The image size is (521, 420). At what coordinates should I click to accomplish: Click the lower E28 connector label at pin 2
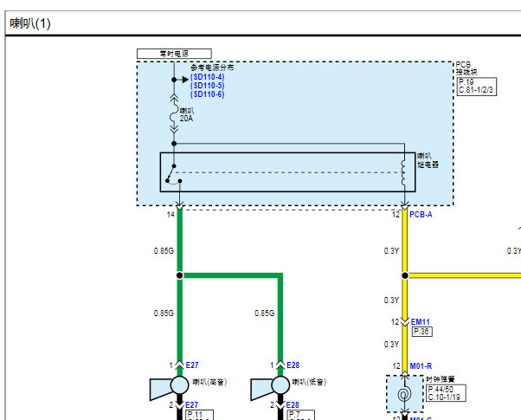[293, 404]
